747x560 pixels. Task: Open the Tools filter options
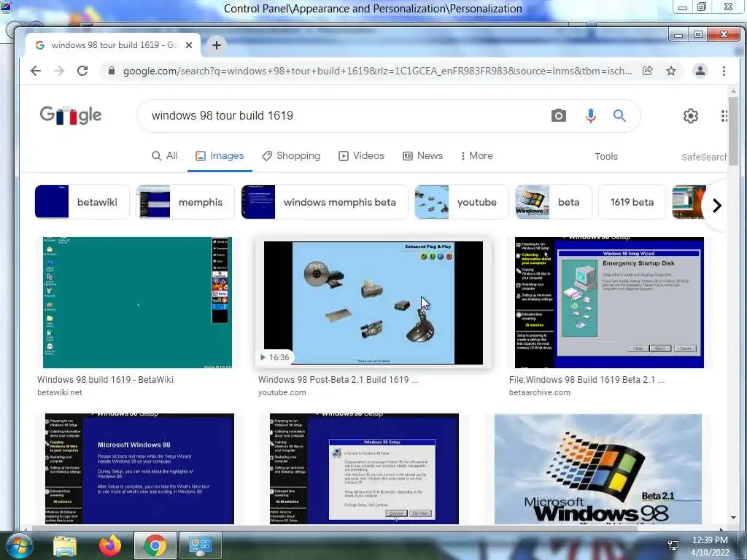[x=606, y=156]
